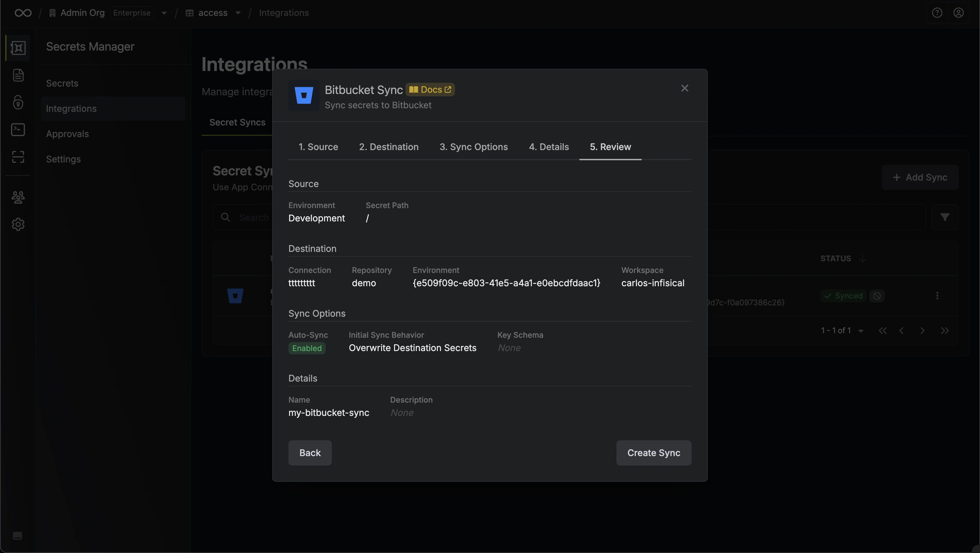Click the Back button
980x553 pixels.
coord(310,453)
